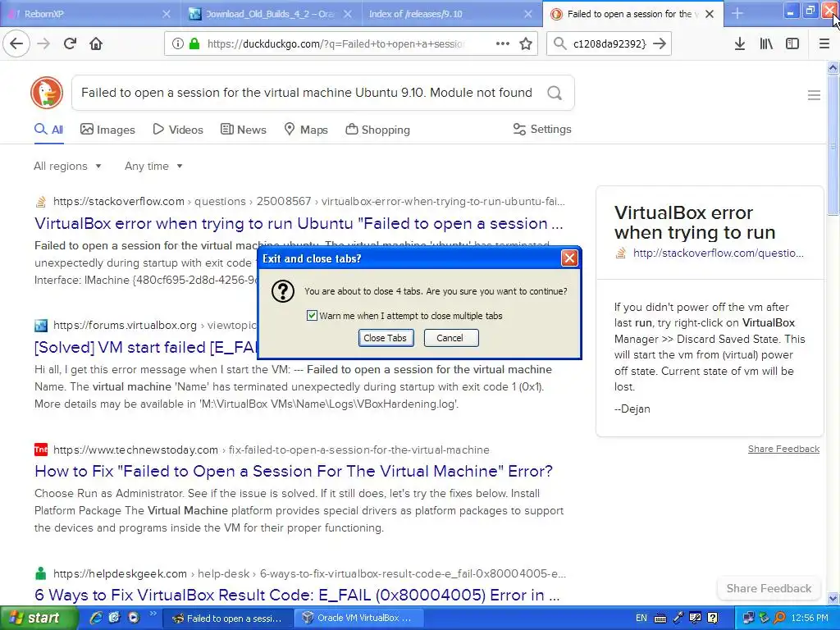Click the vertical scrollbar down arrow
The height and width of the screenshot is (630, 840).
pos(833,599)
